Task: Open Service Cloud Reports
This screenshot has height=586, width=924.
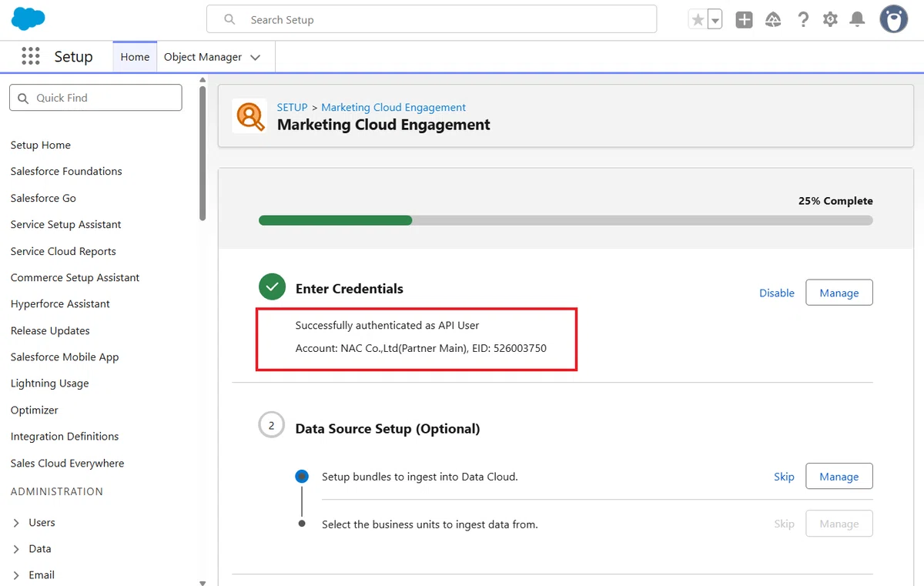Action: point(63,251)
